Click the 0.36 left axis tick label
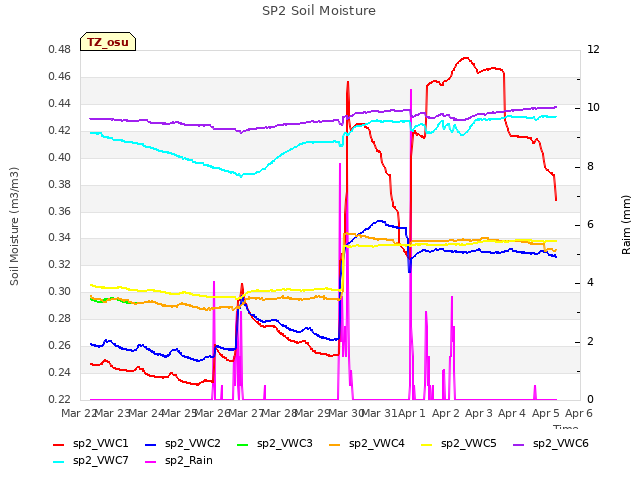 (x=60, y=211)
